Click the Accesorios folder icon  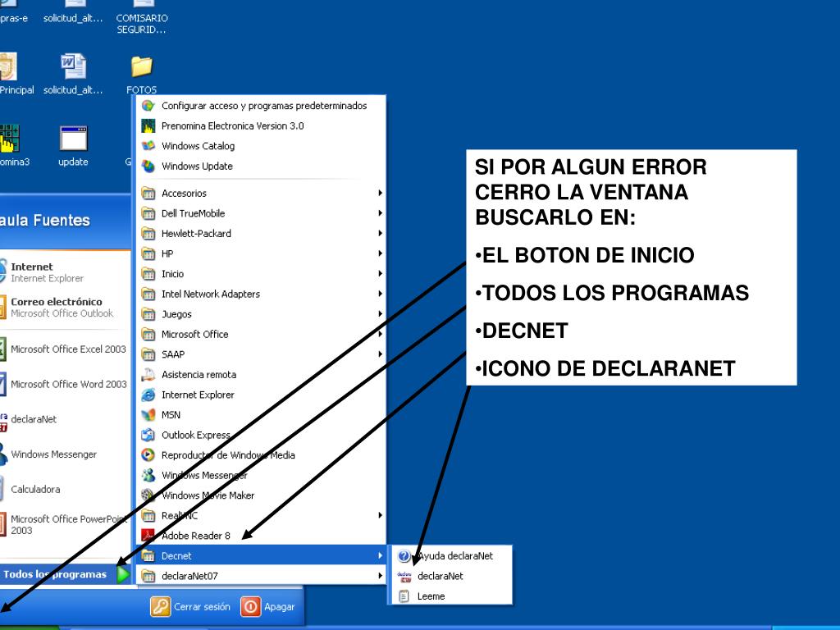point(148,193)
